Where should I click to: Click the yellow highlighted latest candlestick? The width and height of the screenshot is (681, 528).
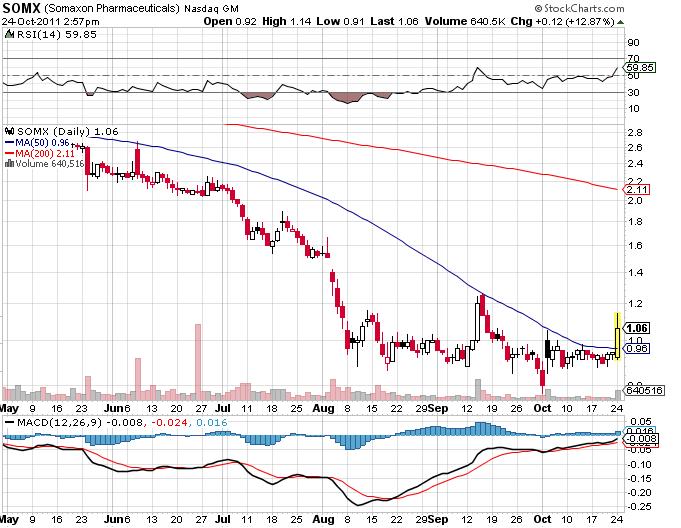coord(617,337)
